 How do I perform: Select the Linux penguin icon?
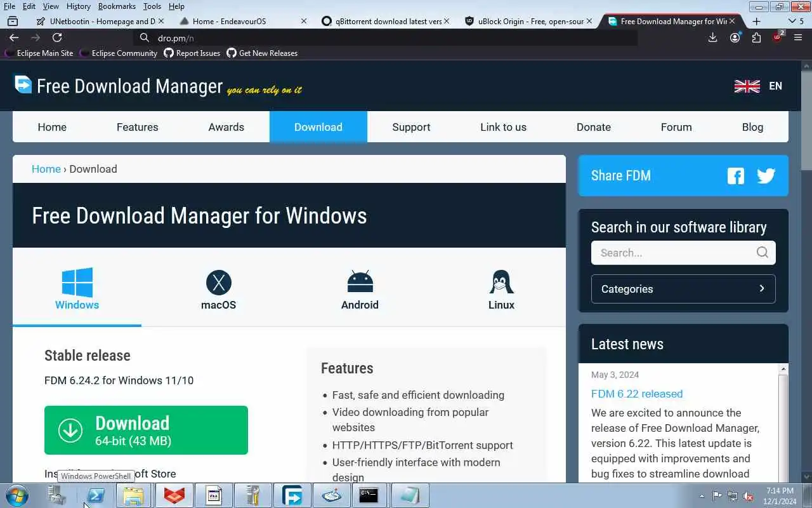point(501,282)
